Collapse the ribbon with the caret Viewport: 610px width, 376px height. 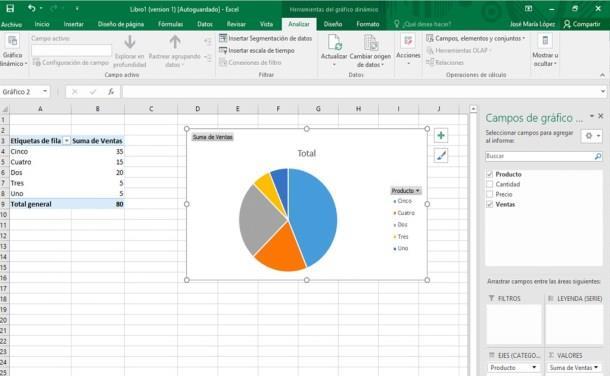tap(603, 75)
